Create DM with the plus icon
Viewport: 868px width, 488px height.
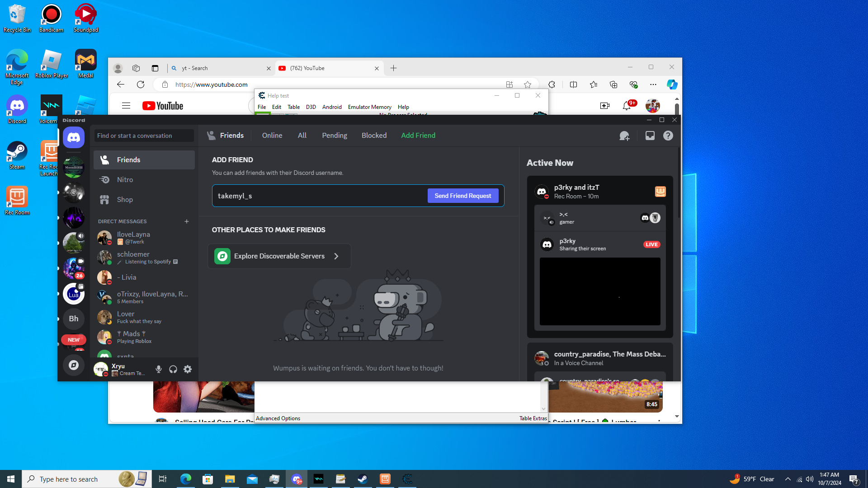pyautogui.click(x=187, y=221)
